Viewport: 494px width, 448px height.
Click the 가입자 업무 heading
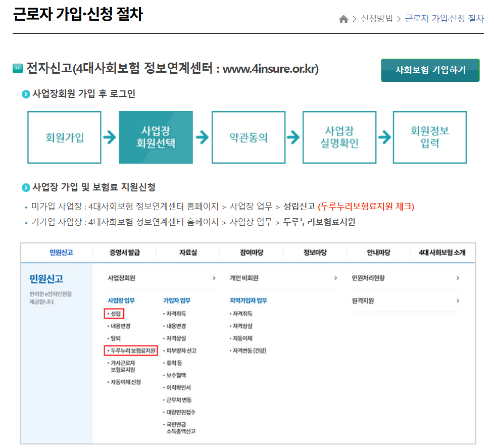click(x=177, y=301)
